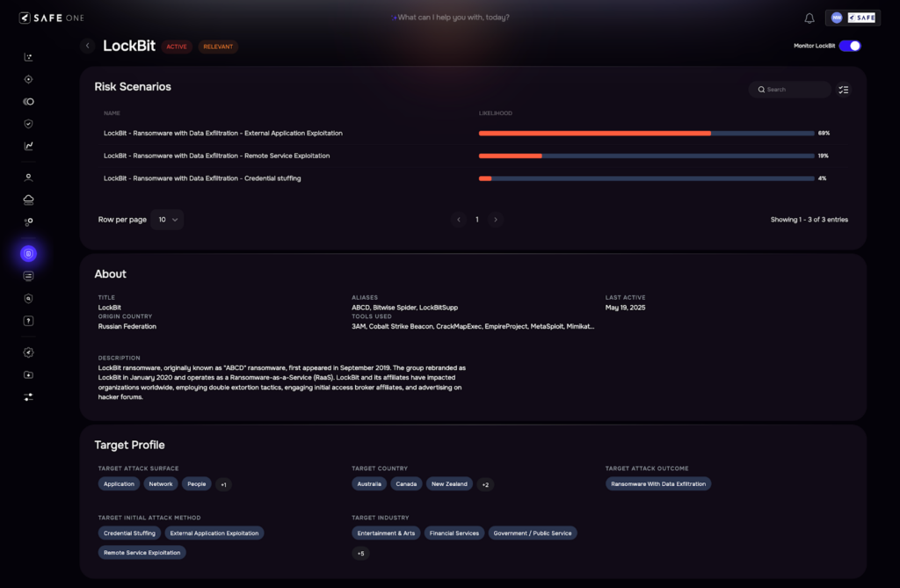Click the LockBit description paragraph
This screenshot has height=588, width=900.
pyautogui.click(x=282, y=382)
